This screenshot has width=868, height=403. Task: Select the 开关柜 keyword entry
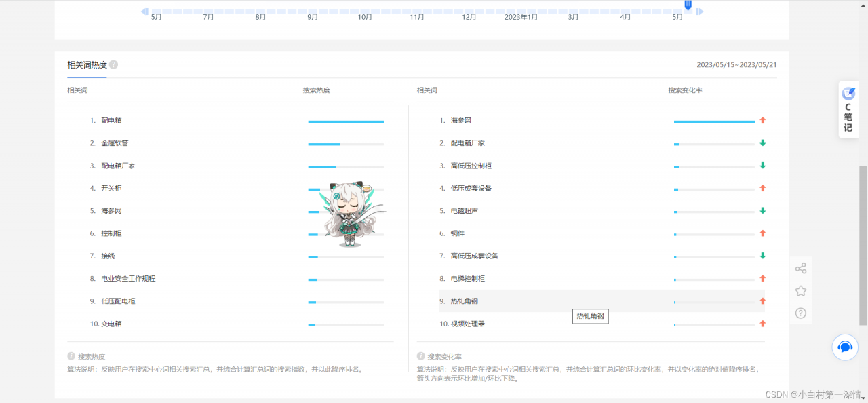coord(113,188)
